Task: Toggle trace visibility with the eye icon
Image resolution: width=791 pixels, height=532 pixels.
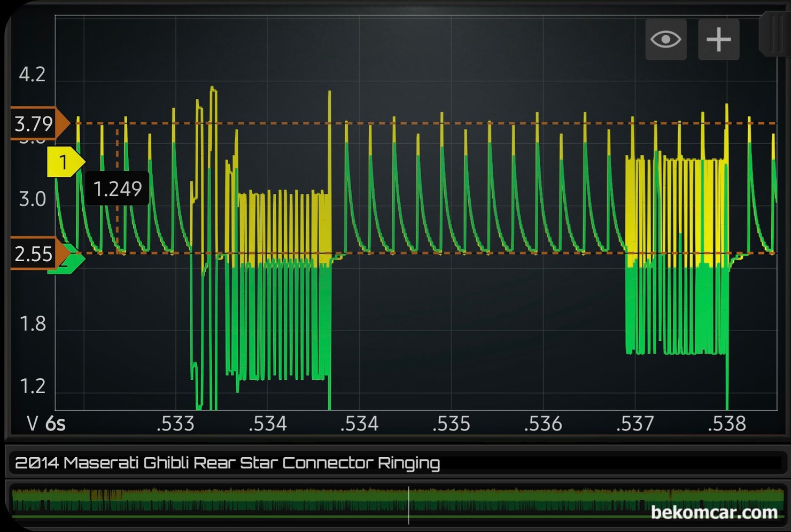Action: [665, 40]
